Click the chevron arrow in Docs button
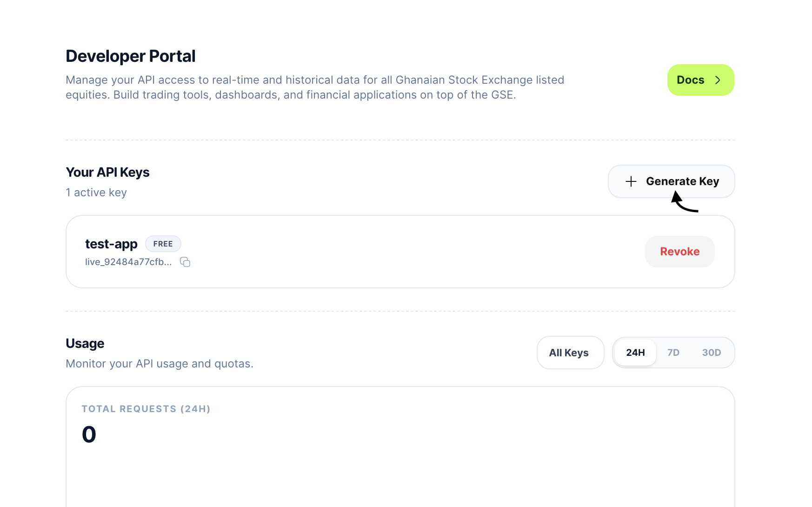 [x=718, y=80]
